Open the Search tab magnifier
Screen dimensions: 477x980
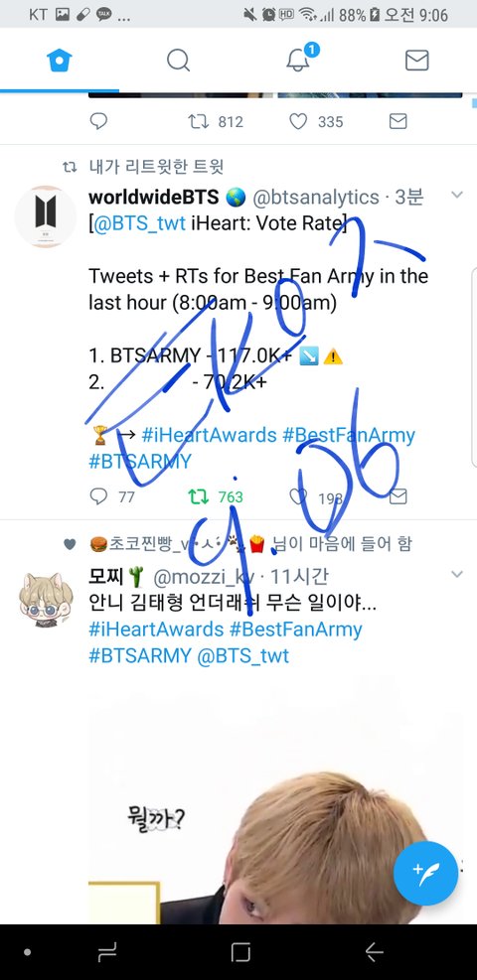click(x=178, y=61)
